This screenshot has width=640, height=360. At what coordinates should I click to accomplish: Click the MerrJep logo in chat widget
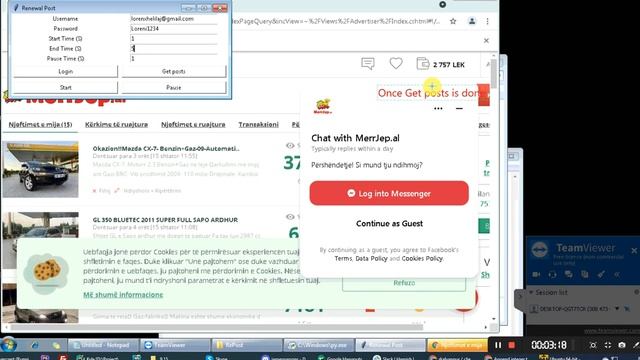coord(323,107)
